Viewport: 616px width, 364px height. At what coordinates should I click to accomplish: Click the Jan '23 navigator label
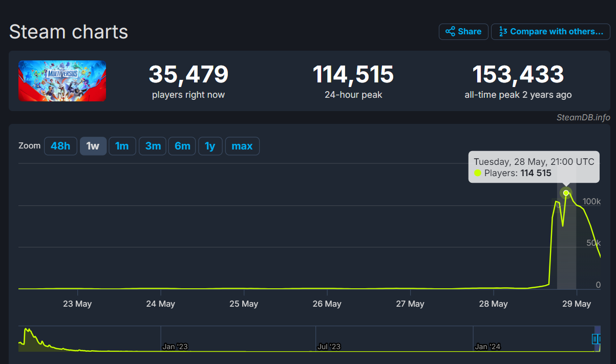pyautogui.click(x=175, y=347)
